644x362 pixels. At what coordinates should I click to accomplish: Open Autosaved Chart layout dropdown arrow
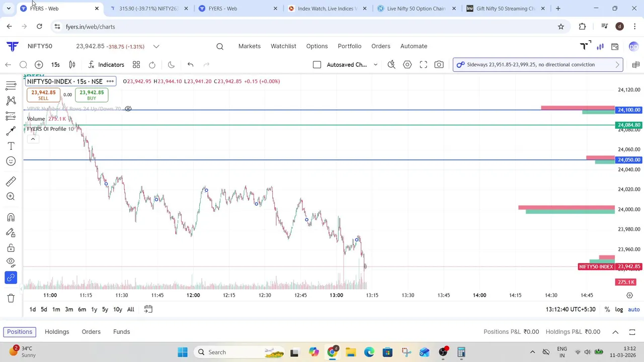tap(375, 64)
